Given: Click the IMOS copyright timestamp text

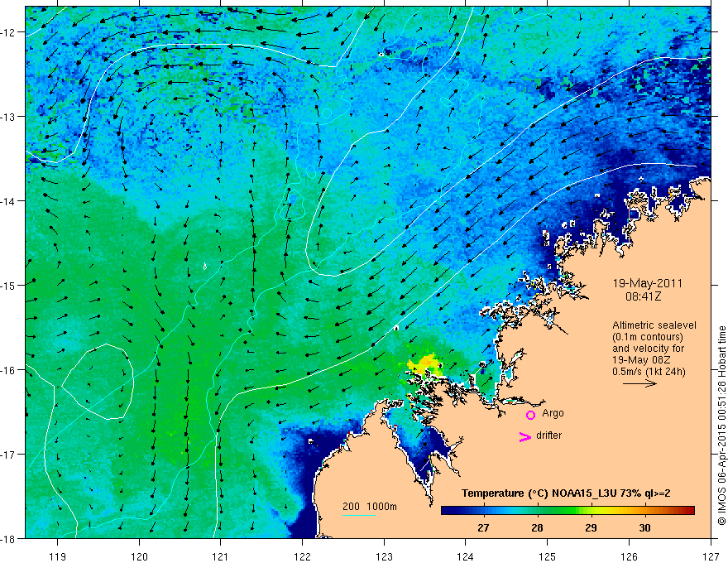Looking at the screenshot, I should tap(721, 426).
